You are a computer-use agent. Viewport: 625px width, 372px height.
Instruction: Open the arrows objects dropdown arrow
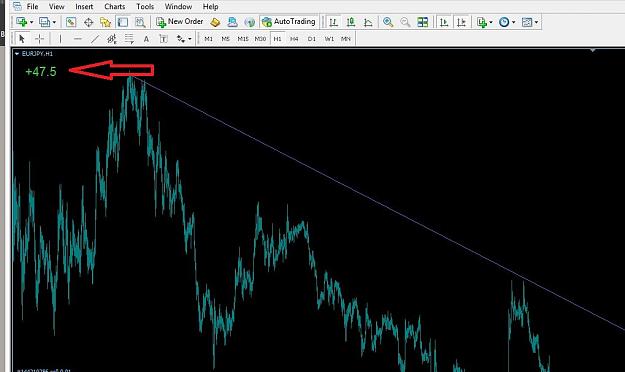[x=190, y=39]
